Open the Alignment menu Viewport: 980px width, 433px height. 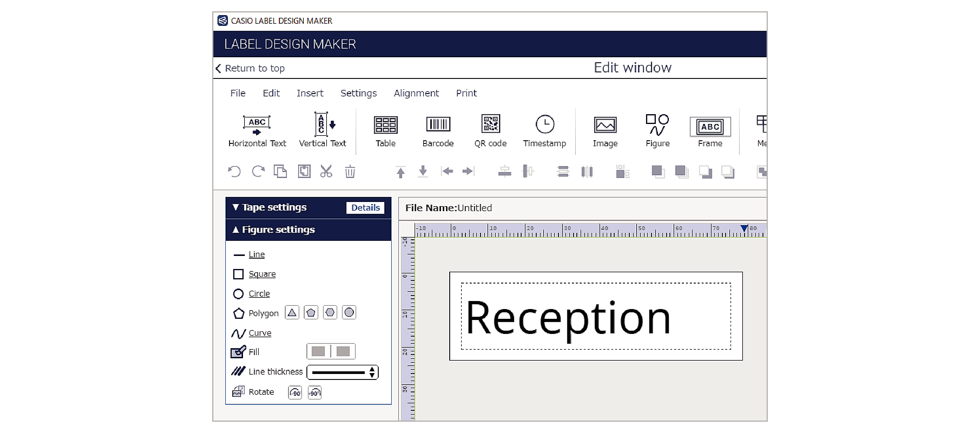pyautogui.click(x=416, y=93)
